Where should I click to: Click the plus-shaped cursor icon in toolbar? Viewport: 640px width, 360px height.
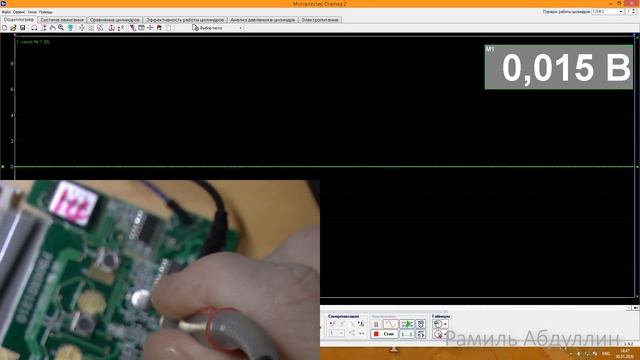(150, 28)
